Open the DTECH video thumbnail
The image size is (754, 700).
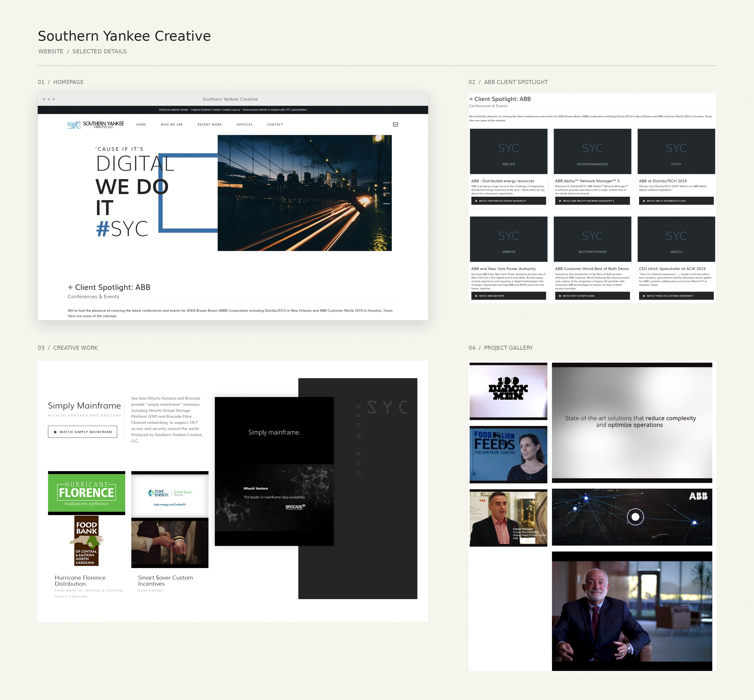pyautogui.click(x=676, y=151)
